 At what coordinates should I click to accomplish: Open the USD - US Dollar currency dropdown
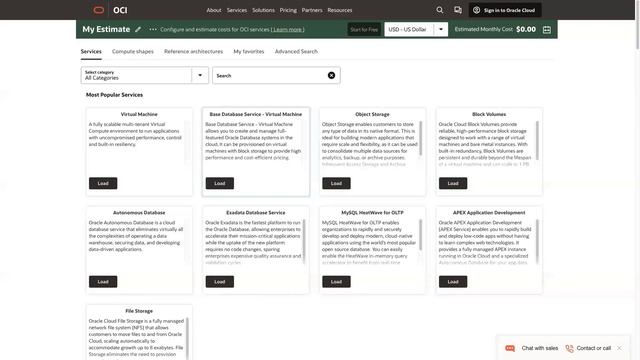[416, 29]
